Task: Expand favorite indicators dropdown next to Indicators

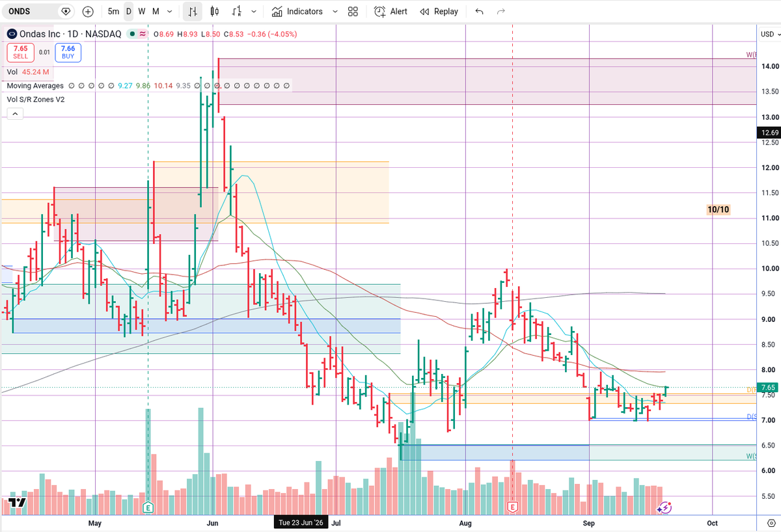Action: coord(335,11)
